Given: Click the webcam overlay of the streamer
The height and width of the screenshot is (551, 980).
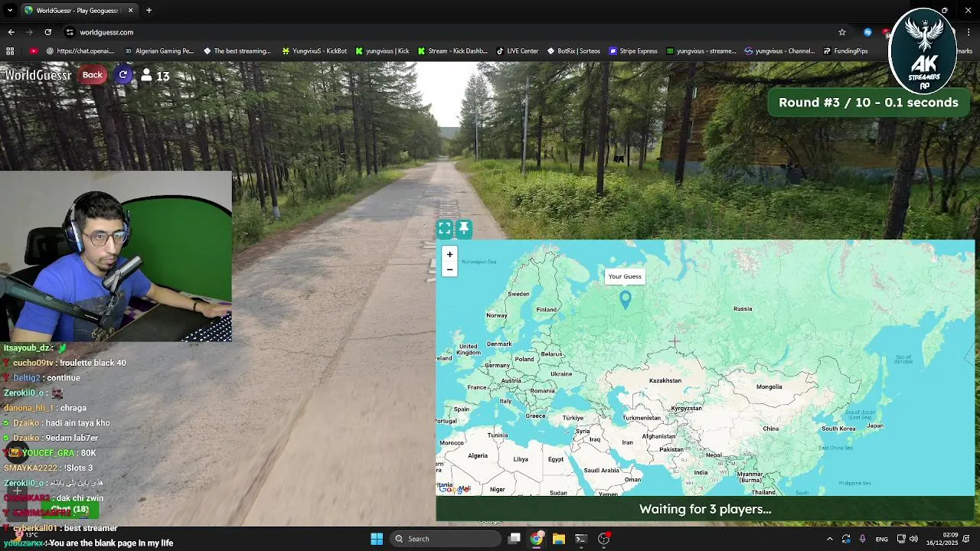Looking at the screenshot, I should tap(116, 256).
